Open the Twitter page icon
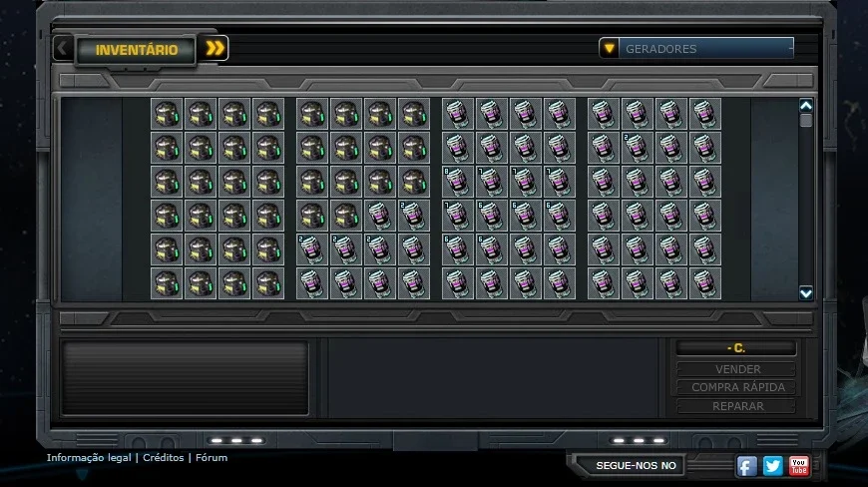The height and width of the screenshot is (487, 868). [773, 466]
